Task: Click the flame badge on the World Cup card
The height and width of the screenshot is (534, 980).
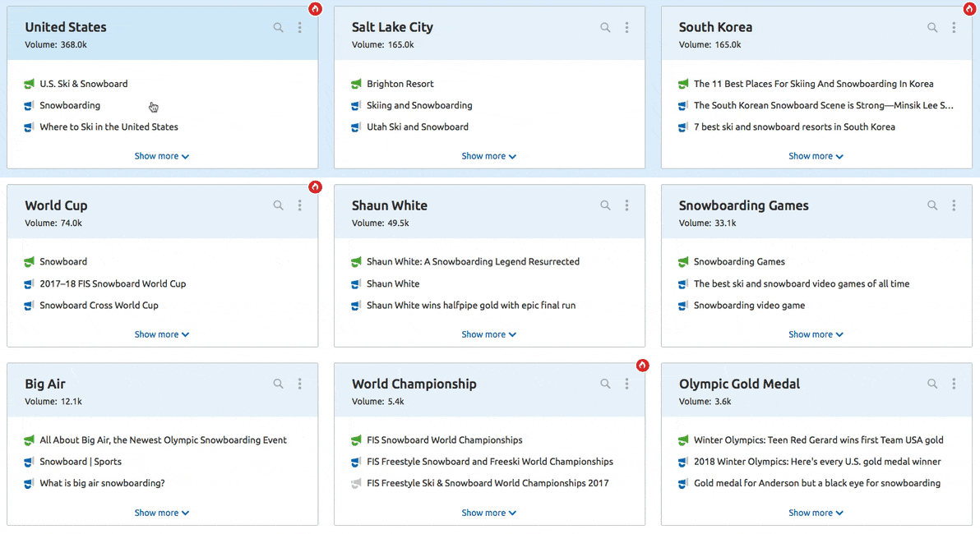Action: [x=315, y=186]
